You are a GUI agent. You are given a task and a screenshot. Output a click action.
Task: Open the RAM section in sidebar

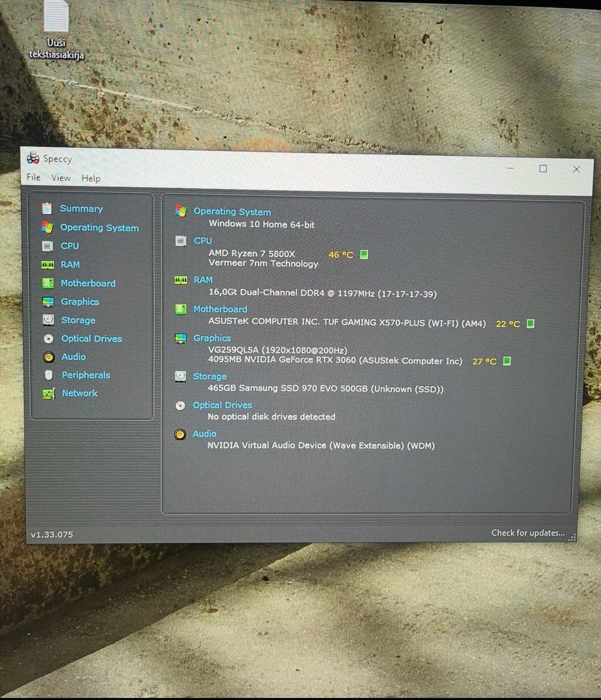pyautogui.click(x=70, y=265)
